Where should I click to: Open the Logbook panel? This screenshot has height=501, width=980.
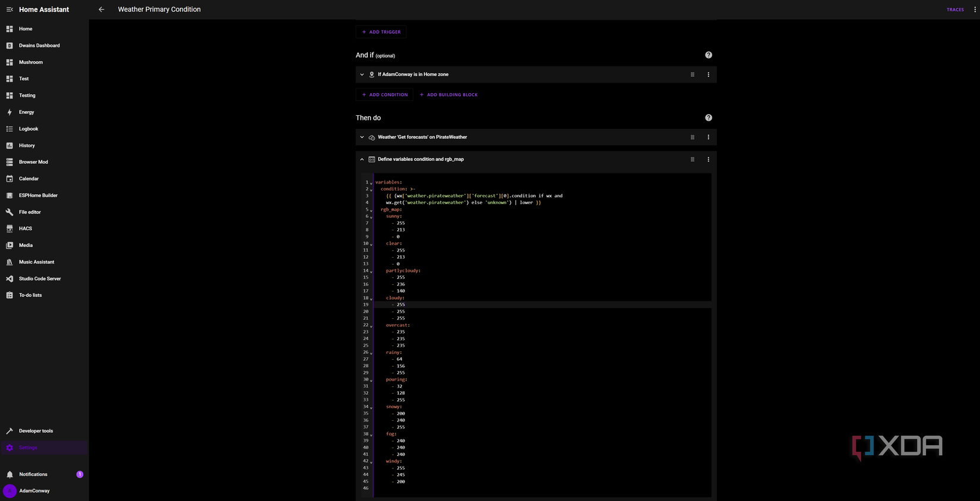tap(44, 129)
